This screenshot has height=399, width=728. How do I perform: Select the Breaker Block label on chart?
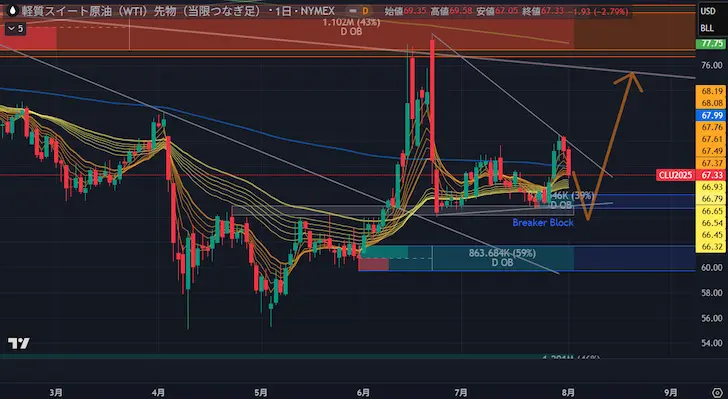(543, 223)
